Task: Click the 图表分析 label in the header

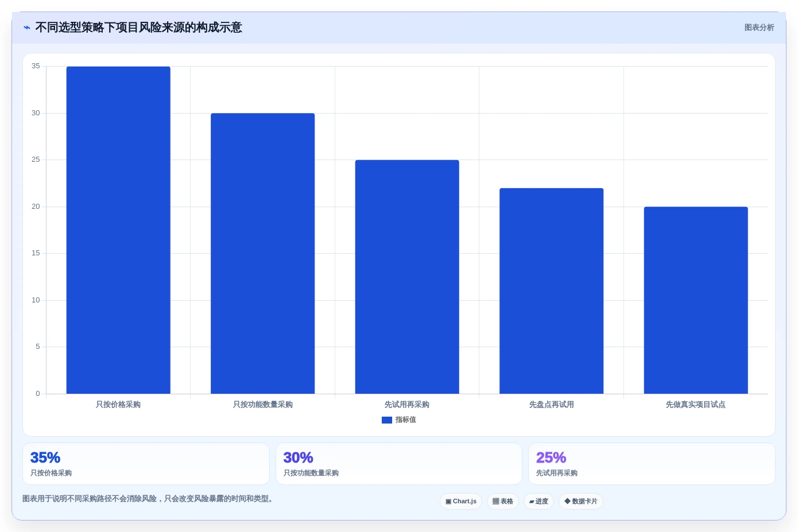Action: [x=759, y=28]
